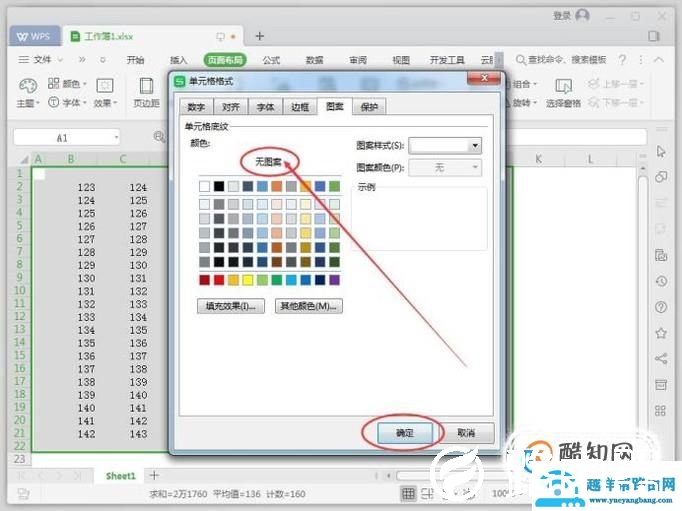The width and height of the screenshot is (682, 511).
Task: Expand the 组合 group dropdown
Action: [535, 83]
